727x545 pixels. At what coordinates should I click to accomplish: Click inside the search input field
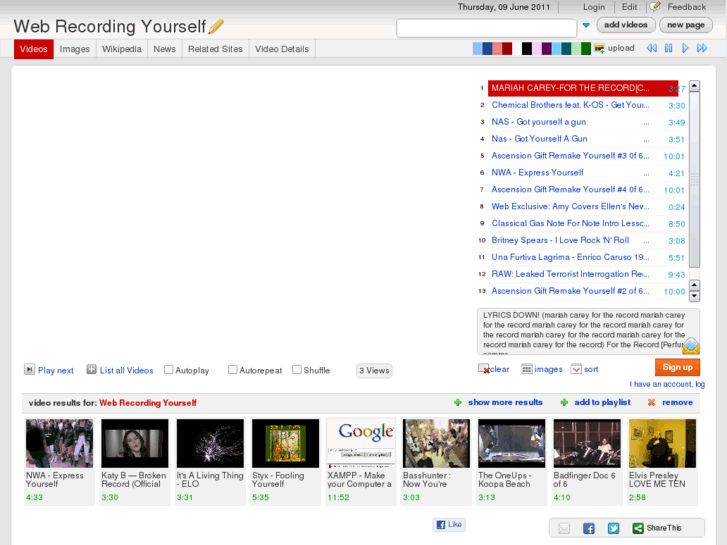click(x=486, y=28)
